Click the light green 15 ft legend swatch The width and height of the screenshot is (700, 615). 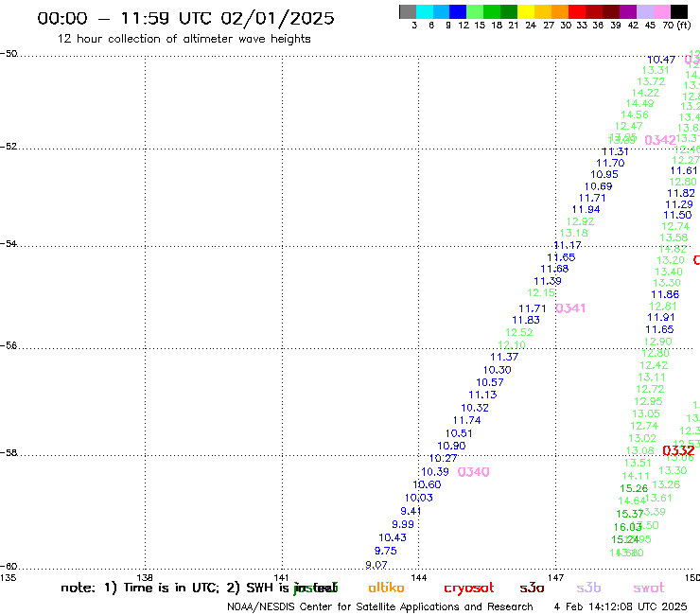[475, 11]
